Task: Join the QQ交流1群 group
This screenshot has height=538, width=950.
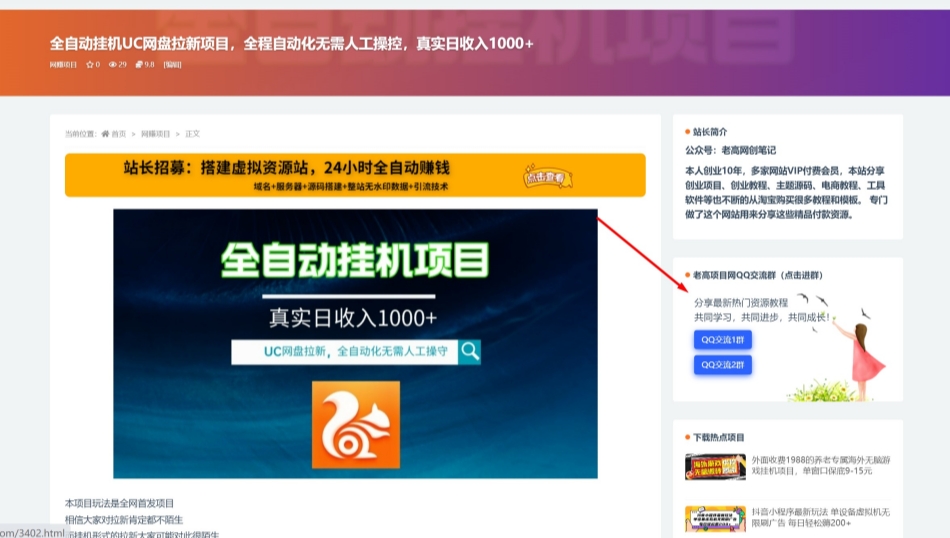Action: [722, 340]
